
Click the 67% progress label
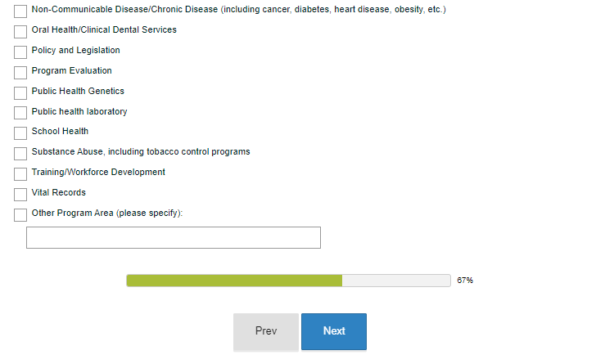pyautogui.click(x=465, y=281)
